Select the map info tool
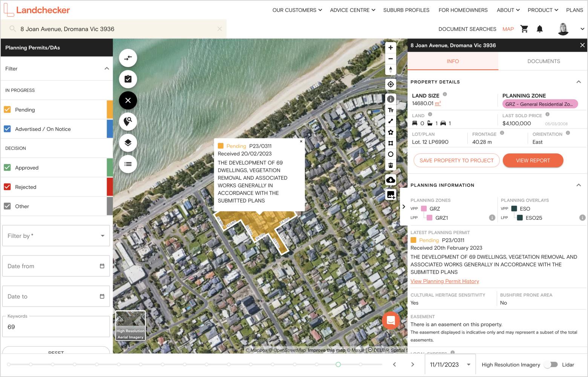Screen dimensions: 588x377 click(390, 99)
